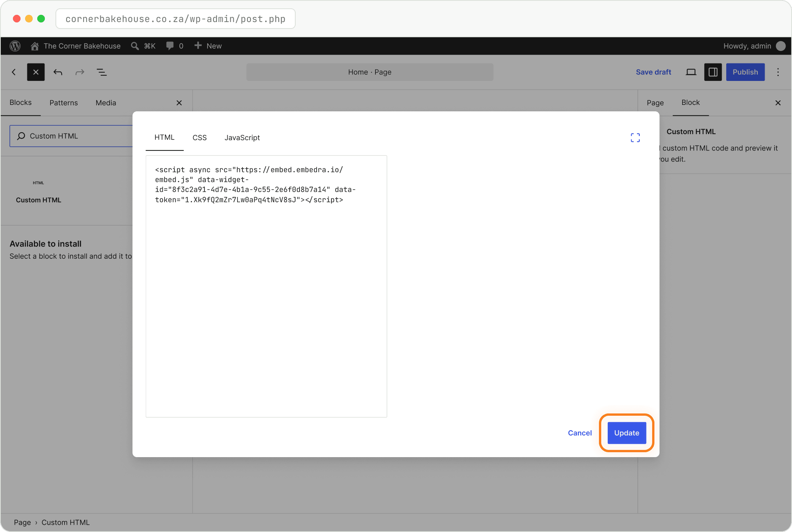Click the WordPress logo in admin bar
Image resolution: width=792 pixels, height=532 pixels.
(15, 46)
